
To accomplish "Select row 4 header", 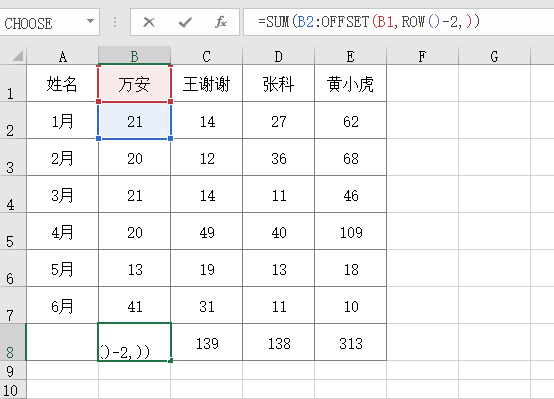I will [13, 194].
